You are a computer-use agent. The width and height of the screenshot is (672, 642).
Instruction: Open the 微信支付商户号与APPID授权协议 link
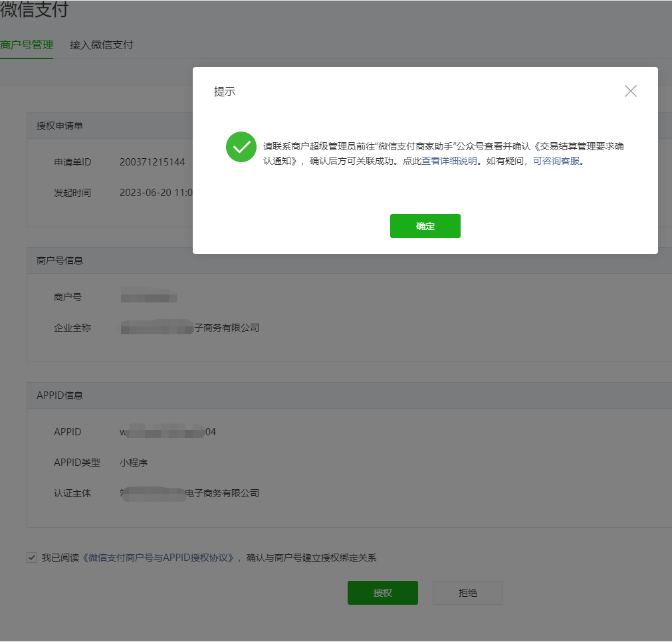coord(158,558)
